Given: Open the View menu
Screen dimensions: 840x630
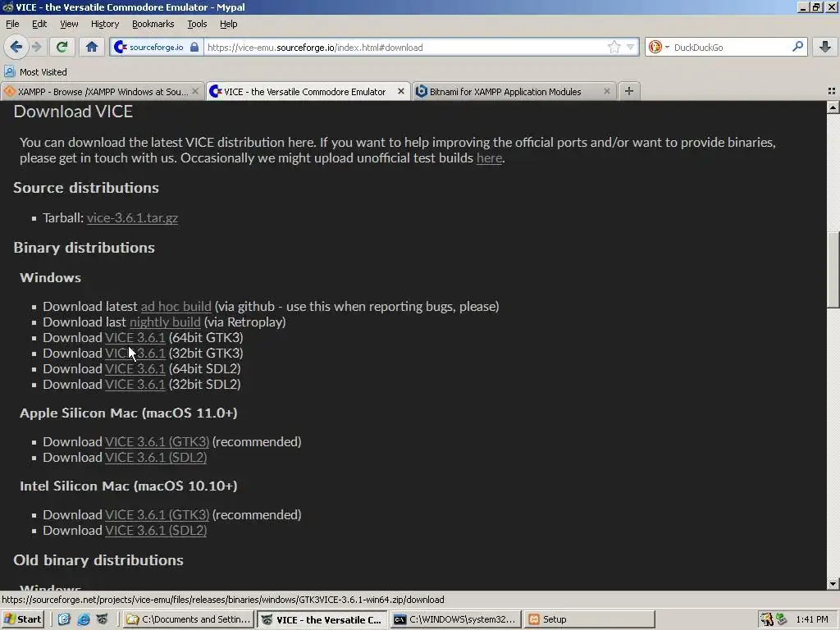Looking at the screenshot, I should 69,24.
